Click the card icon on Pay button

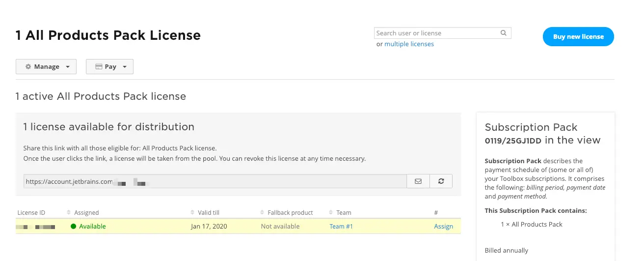(x=99, y=67)
